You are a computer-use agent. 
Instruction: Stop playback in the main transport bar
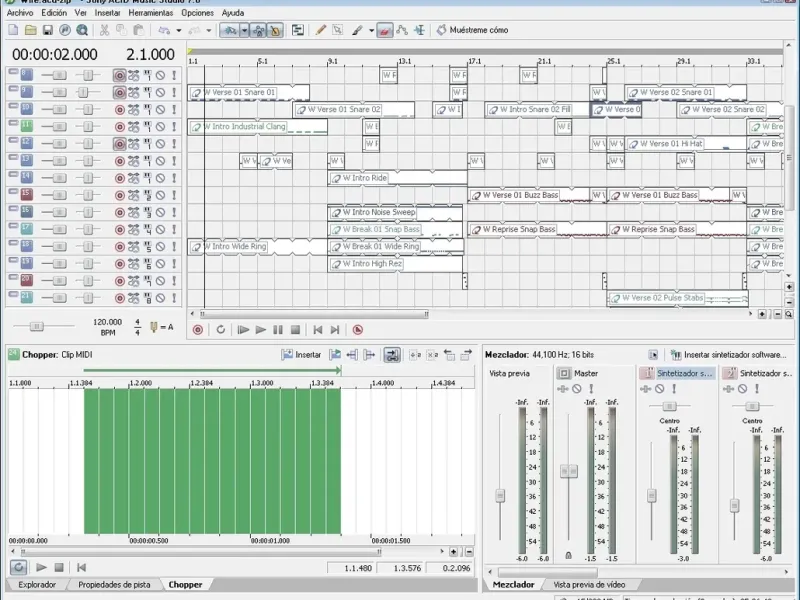[x=295, y=329]
